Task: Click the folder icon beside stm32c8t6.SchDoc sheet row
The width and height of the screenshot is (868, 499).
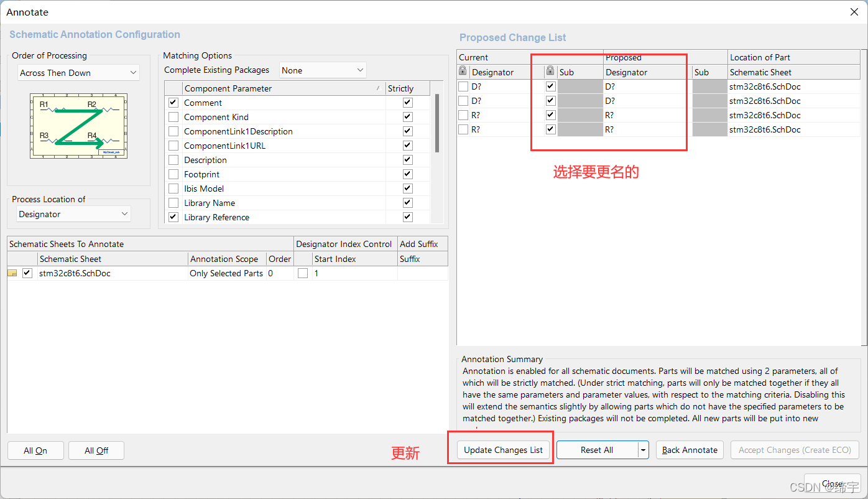Action: tap(12, 273)
